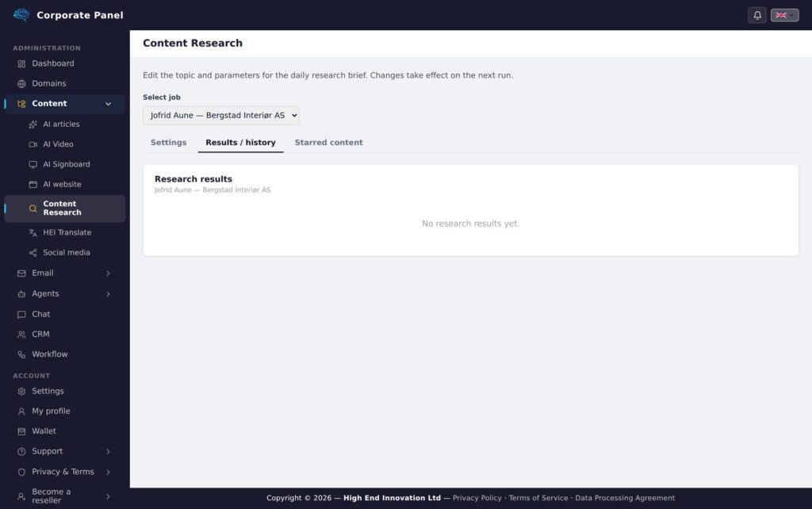Click the HEI Translate language icon
The width and height of the screenshot is (812, 509).
(x=33, y=233)
